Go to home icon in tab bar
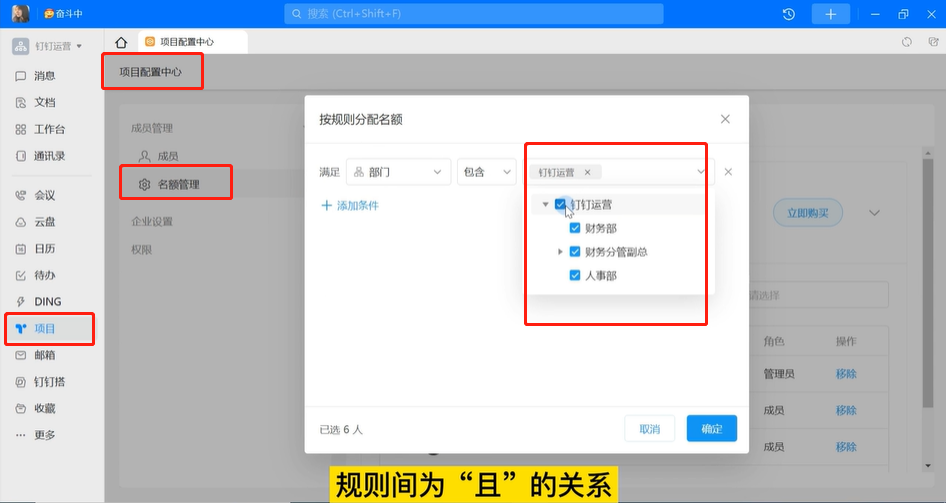This screenshot has height=503, width=946. pyautogui.click(x=121, y=42)
